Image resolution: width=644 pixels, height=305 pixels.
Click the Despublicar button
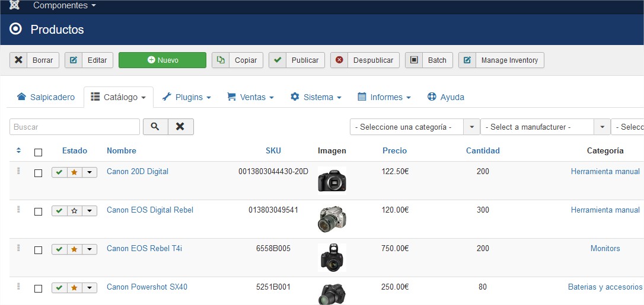365,60
